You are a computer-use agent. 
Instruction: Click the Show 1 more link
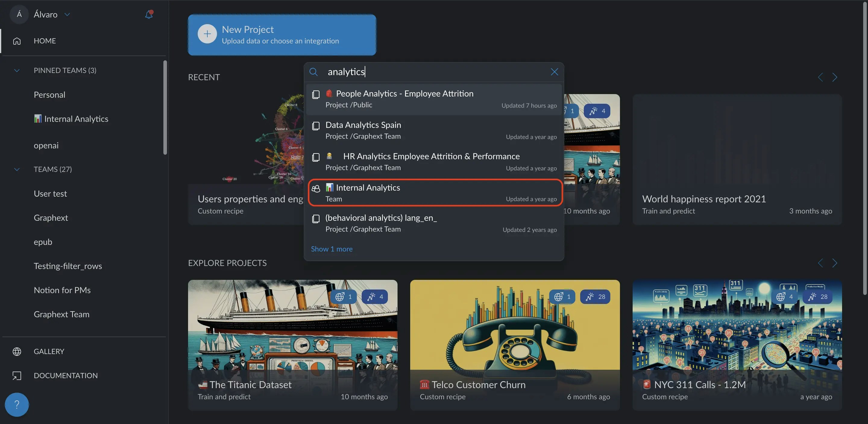coord(332,249)
